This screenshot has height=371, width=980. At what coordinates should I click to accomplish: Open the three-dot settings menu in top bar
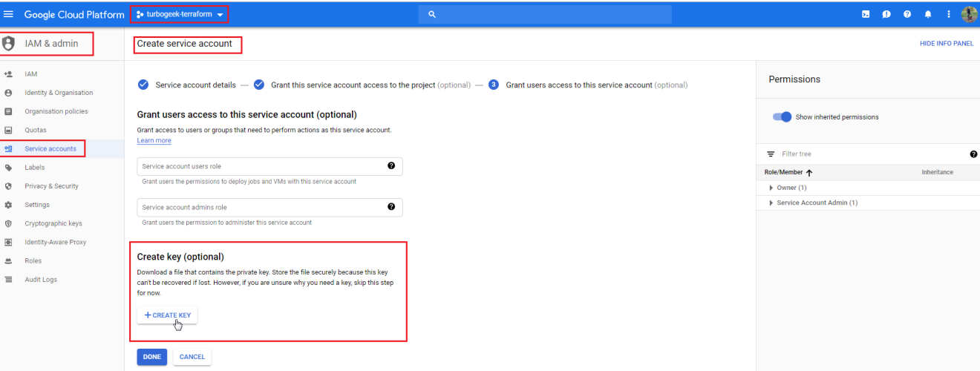click(948, 14)
